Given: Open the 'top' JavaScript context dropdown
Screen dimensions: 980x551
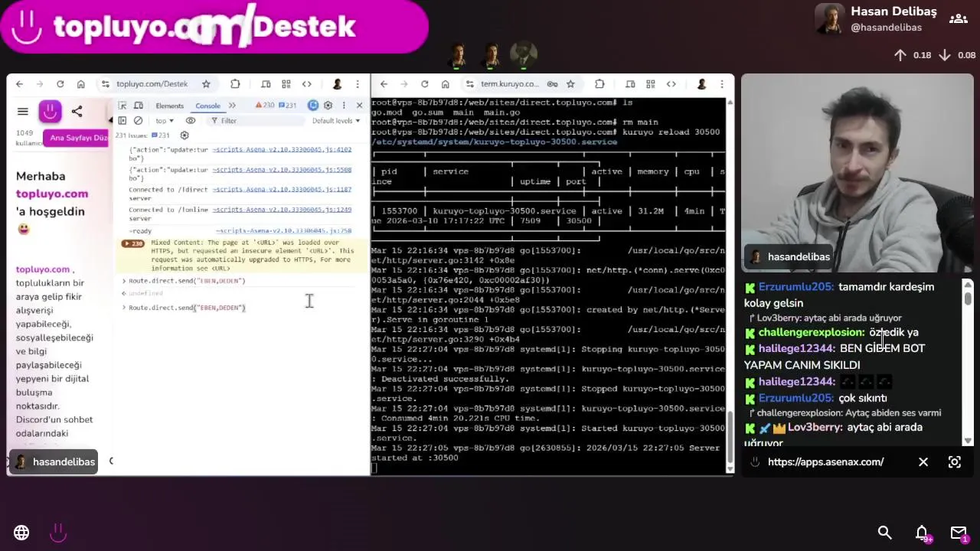Looking at the screenshot, I should point(164,121).
